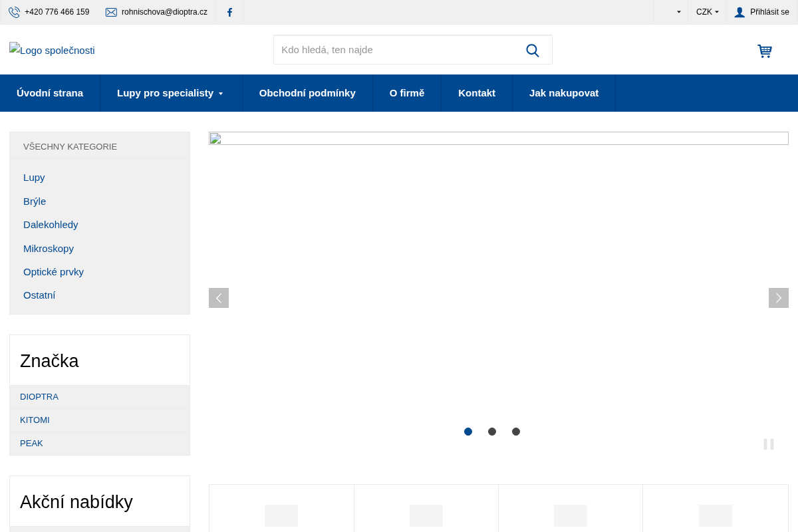This screenshot has width=798, height=532.
Task: Open Brýle category
Action: click(35, 201)
